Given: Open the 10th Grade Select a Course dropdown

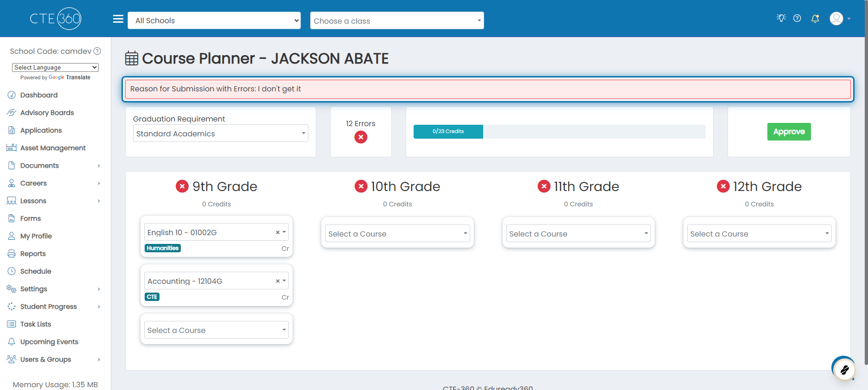Looking at the screenshot, I should (x=397, y=234).
